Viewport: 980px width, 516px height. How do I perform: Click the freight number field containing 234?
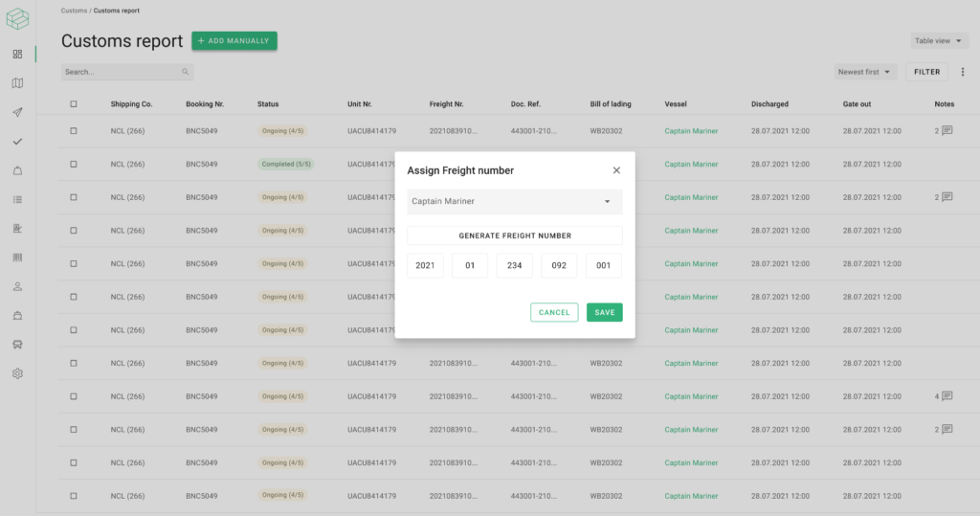coord(514,266)
